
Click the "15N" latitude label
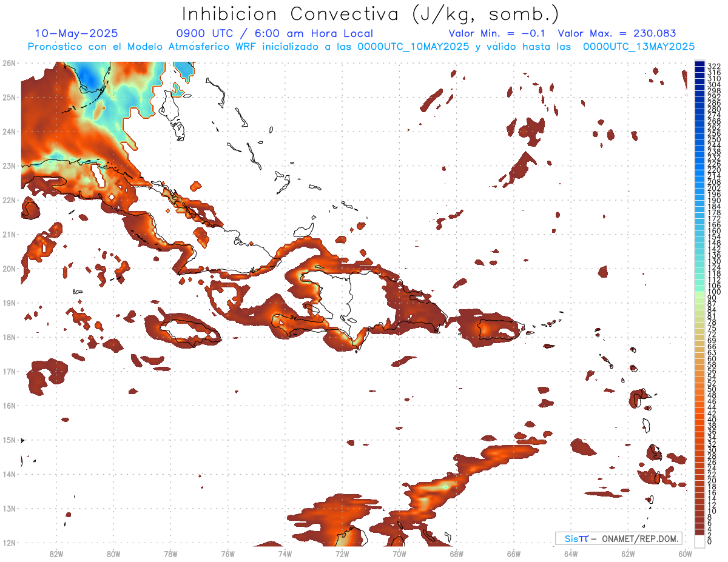tap(8, 440)
